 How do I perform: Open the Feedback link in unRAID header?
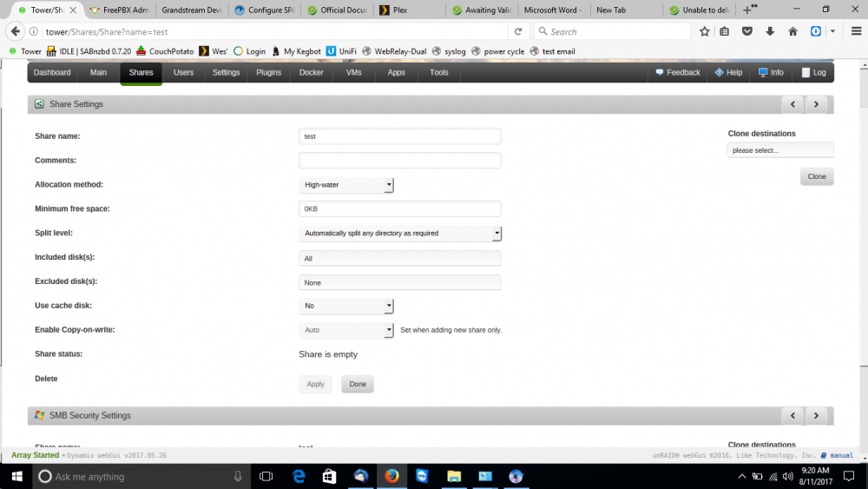click(678, 73)
